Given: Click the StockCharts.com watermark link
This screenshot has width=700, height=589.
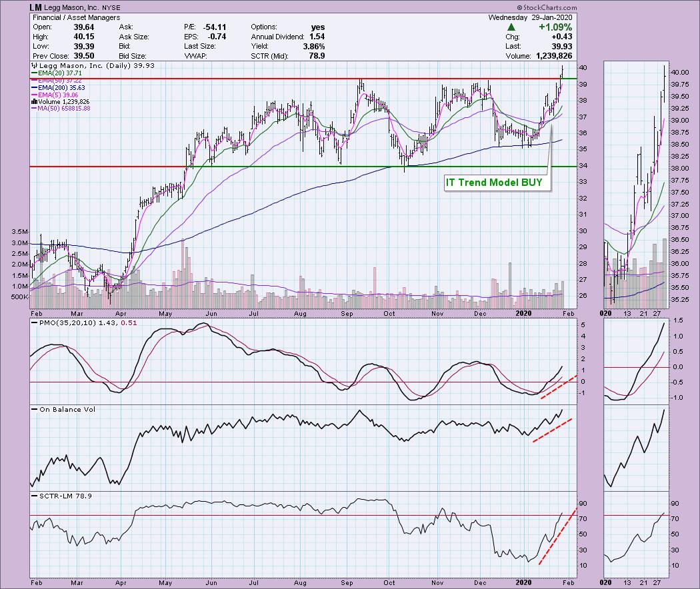Looking at the screenshot, I should [547, 7].
